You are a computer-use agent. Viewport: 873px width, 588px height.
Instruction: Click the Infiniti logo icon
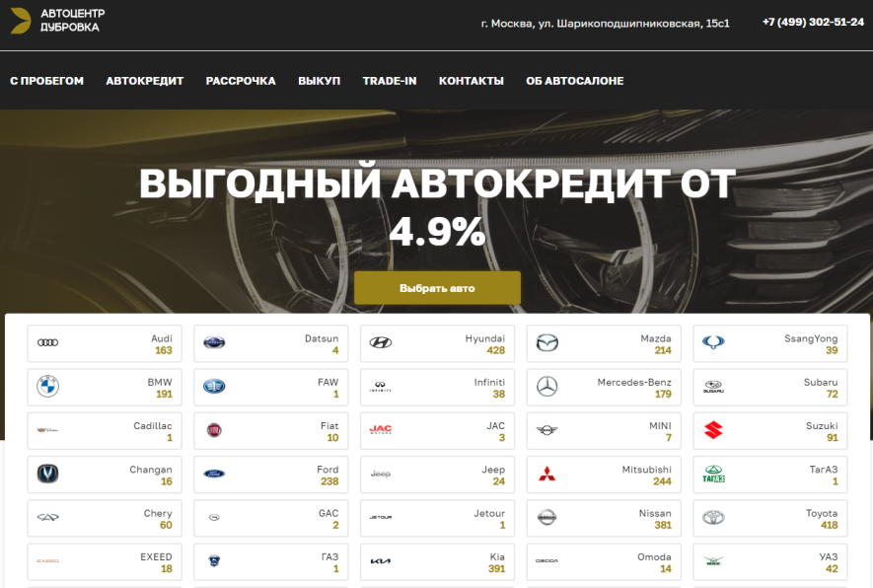380,387
